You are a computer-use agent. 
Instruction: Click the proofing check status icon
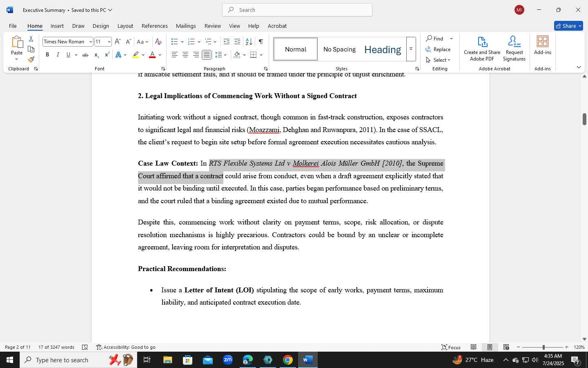(x=85, y=347)
